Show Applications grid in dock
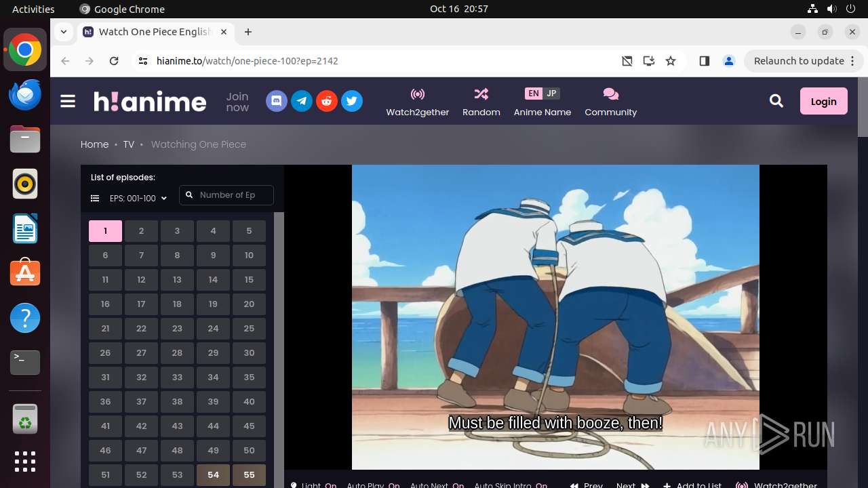The height and width of the screenshot is (488, 868). [25, 462]
